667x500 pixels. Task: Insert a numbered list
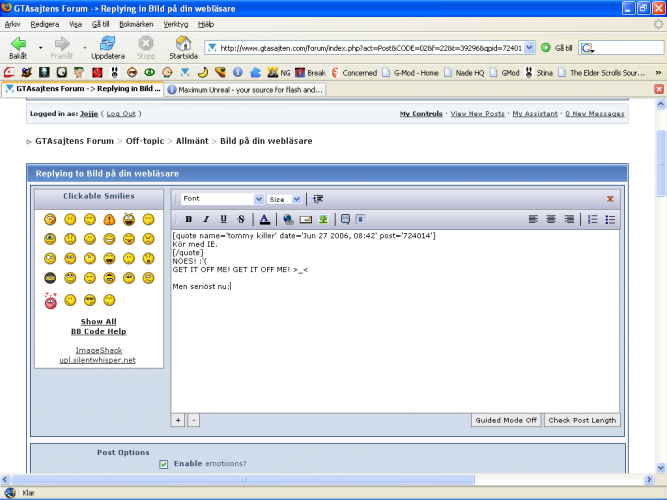pos(592,219)
